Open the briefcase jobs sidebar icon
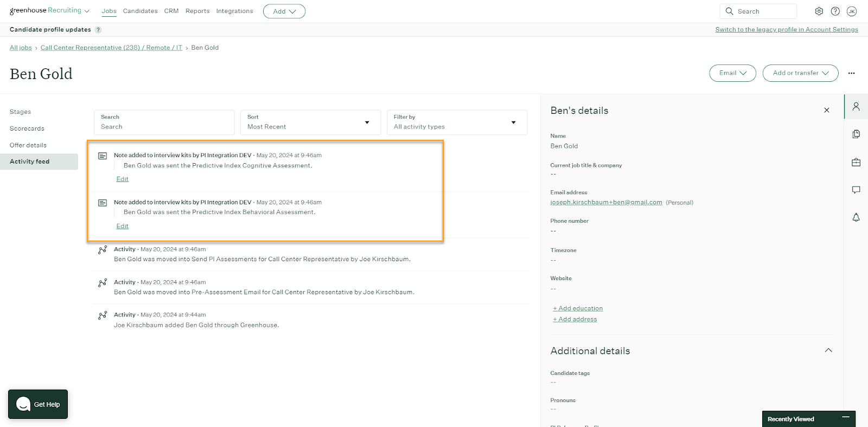This screenshot has height=427, width=868. (856, 162)
